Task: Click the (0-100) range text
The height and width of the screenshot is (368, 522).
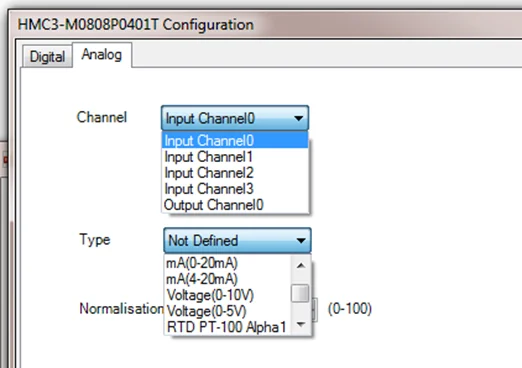Action: [350, 309]
